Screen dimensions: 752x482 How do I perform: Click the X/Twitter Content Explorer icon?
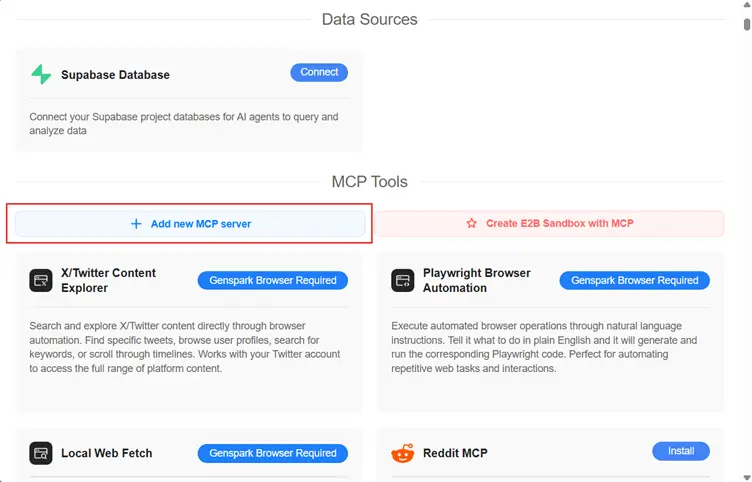coord(41,281)
